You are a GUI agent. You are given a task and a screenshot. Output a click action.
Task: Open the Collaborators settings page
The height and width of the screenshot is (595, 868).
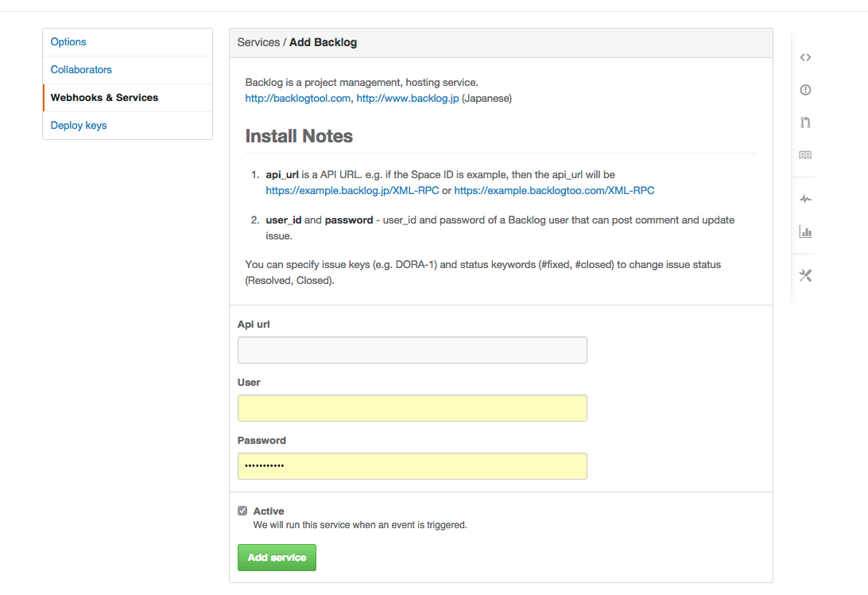[81, 70]
